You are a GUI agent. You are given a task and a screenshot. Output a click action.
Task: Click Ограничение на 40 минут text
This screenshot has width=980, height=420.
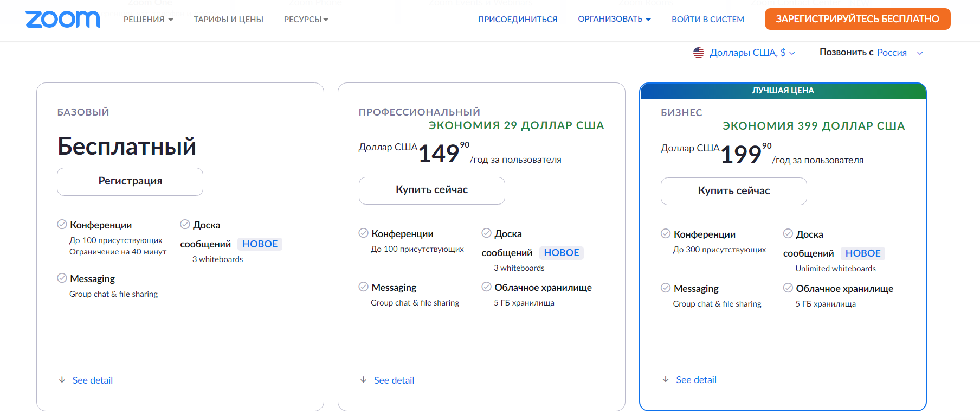click(118, 252)
